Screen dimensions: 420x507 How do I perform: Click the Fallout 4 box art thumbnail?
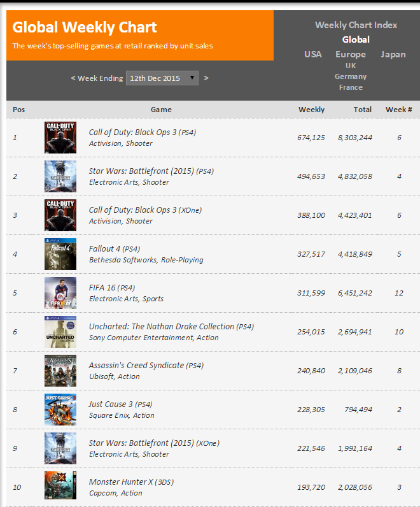click(60, 254)
